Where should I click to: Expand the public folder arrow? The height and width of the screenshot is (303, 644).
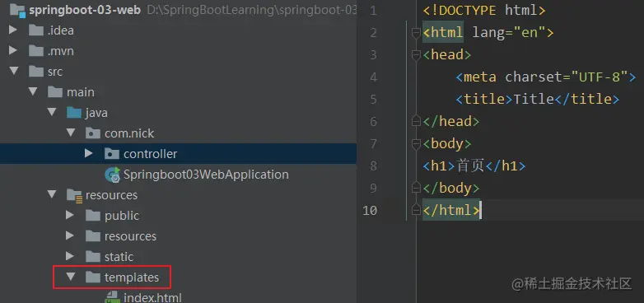[69, 215]
